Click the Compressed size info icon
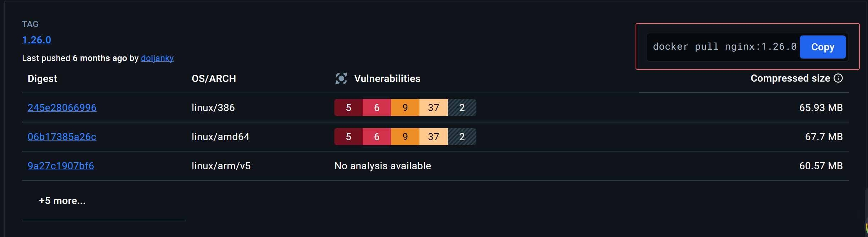 pos(838,78)
